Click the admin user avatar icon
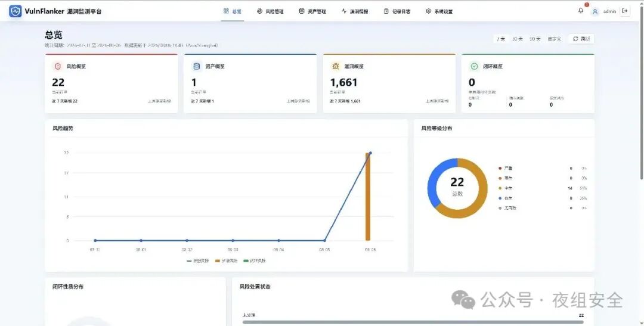Viewport: 644px width, 326px height. [595, 11]
